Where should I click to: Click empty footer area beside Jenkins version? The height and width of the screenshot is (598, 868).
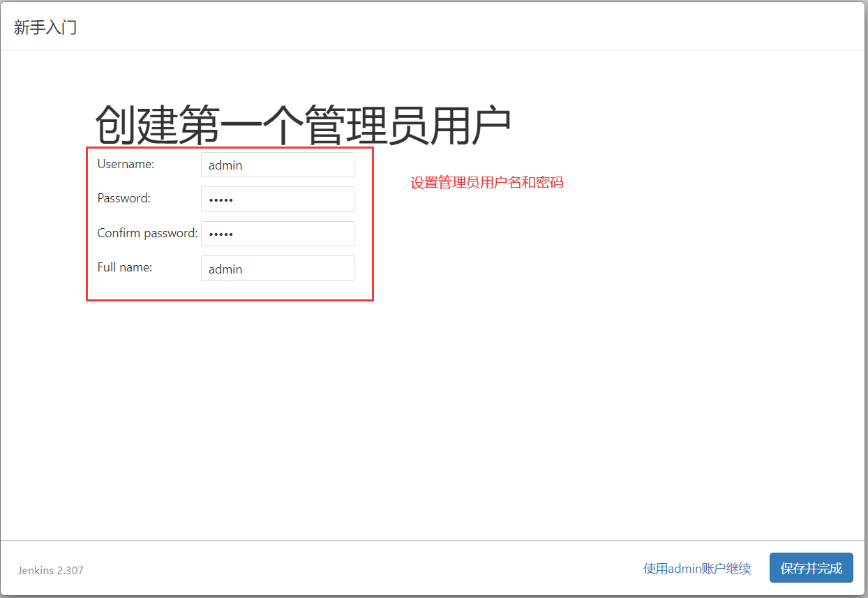349,569
